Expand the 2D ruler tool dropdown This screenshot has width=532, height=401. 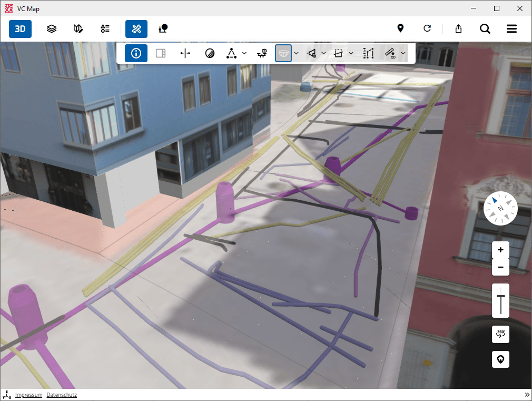coord(403,53)
